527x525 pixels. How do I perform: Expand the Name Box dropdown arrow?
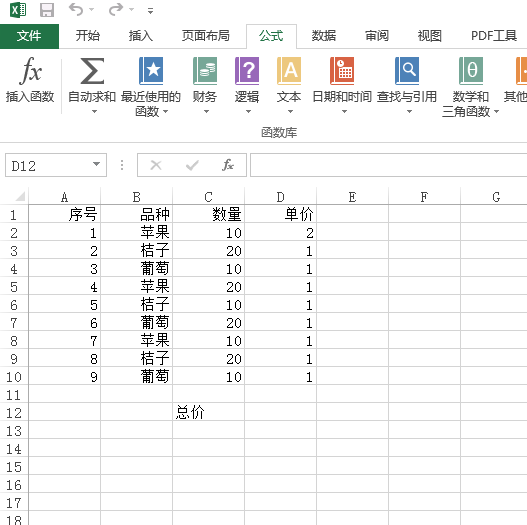[x=96, y=164]
